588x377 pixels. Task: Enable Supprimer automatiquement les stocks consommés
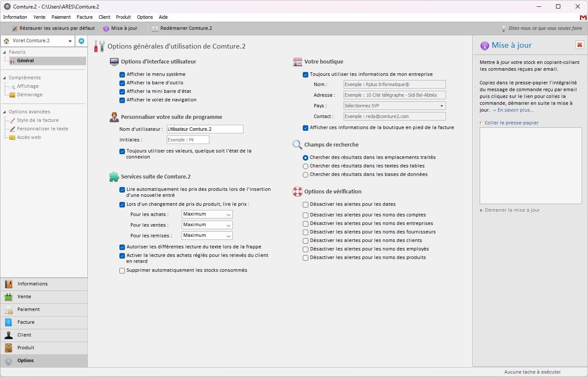[x=122, y=270]
